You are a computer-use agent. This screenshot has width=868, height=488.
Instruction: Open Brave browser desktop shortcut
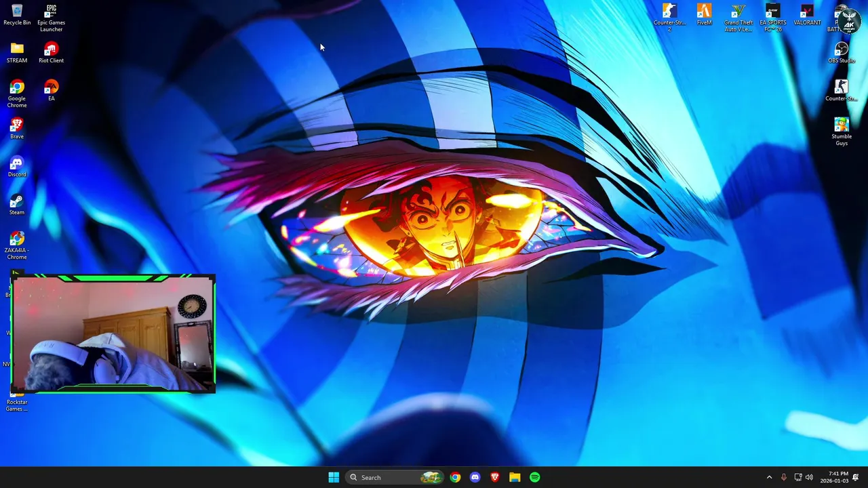coord(17,128)
